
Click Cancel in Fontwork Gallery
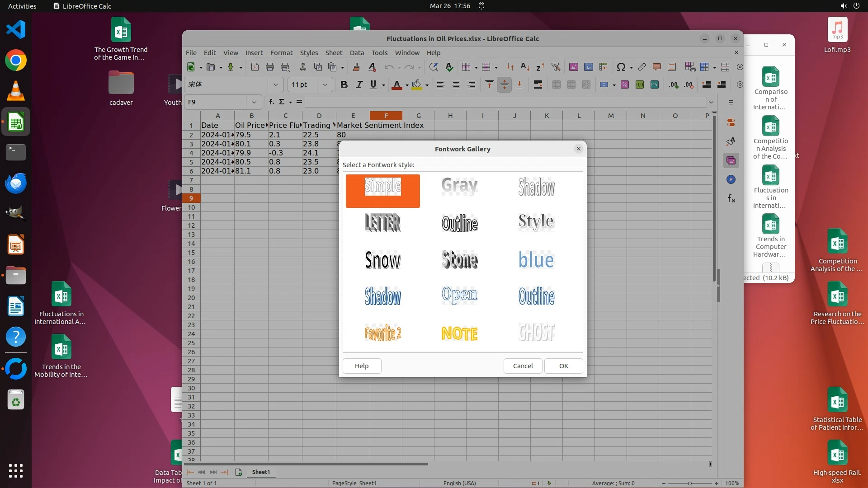pyautogui.click(x=523, y=366)
